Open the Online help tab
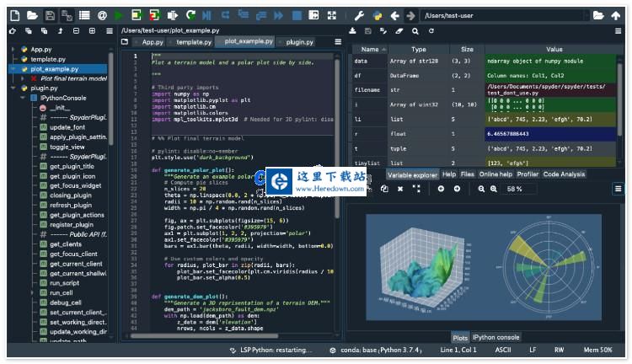This screenshot has width=632, height=364. click(495, 174)
